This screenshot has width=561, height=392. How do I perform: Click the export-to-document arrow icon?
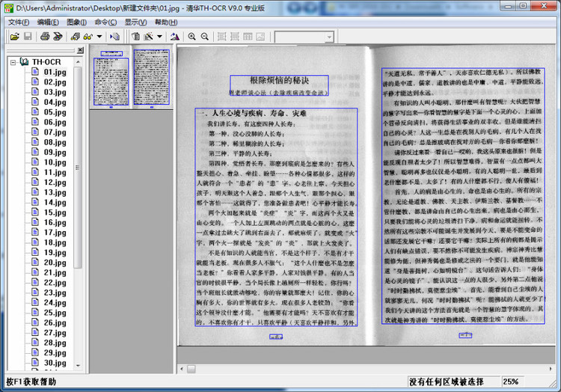tap(115, 37)
